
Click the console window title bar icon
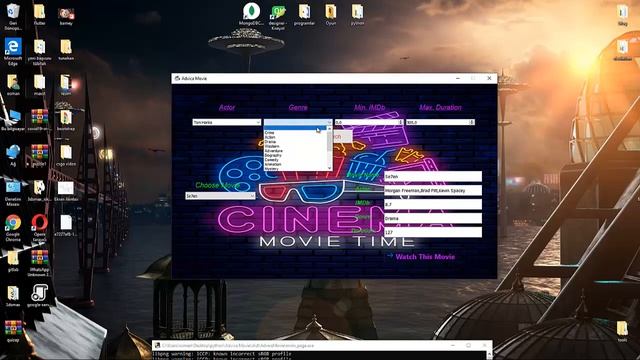pyautogui.click(x=157, y=345)
